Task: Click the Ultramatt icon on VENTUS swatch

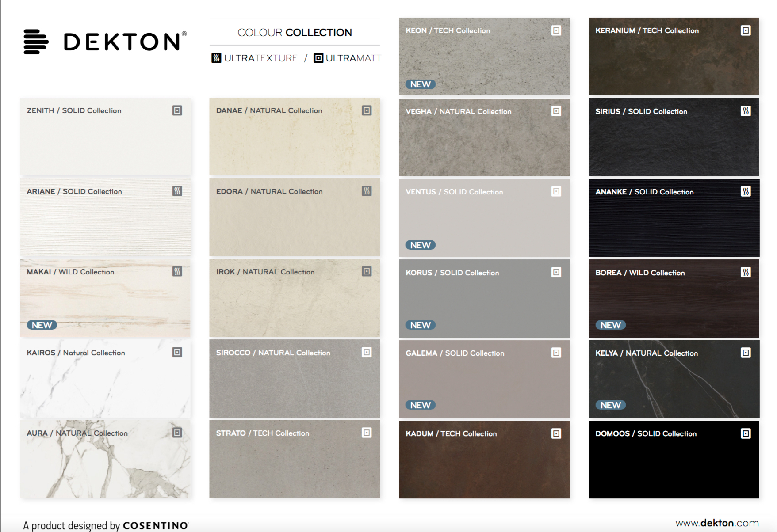Action: click(x=556, y=191)
